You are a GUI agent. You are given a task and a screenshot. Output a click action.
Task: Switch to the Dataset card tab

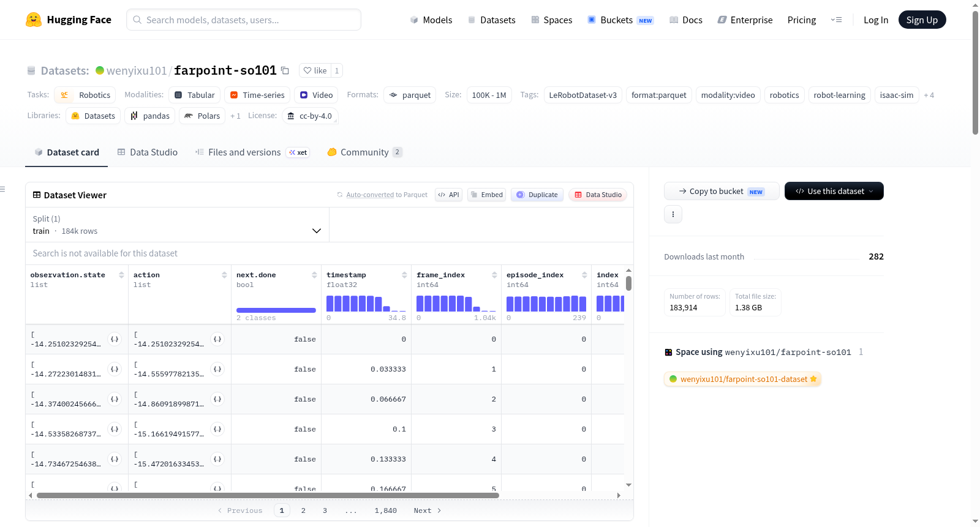66,152
